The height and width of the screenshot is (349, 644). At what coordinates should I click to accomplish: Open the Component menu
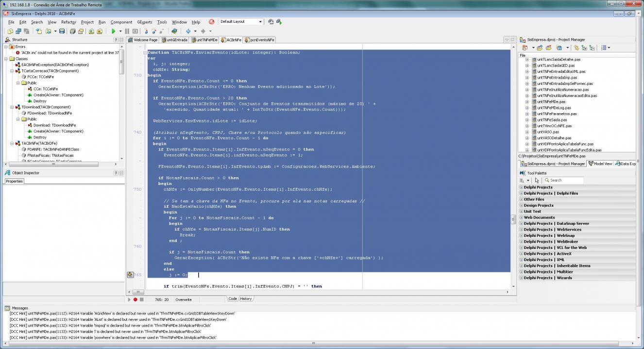click(121, 22)
